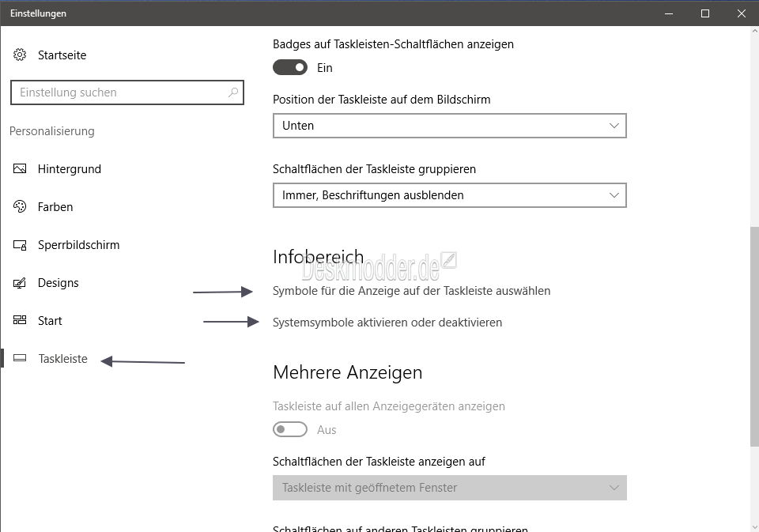Click the Start tiles icon
759x532 pixels.
[20, 320]
